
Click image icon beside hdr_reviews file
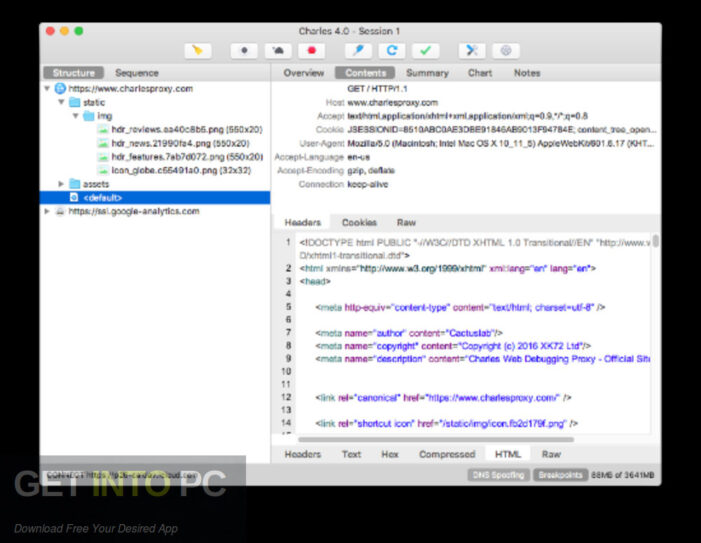(x=103, y=130)
